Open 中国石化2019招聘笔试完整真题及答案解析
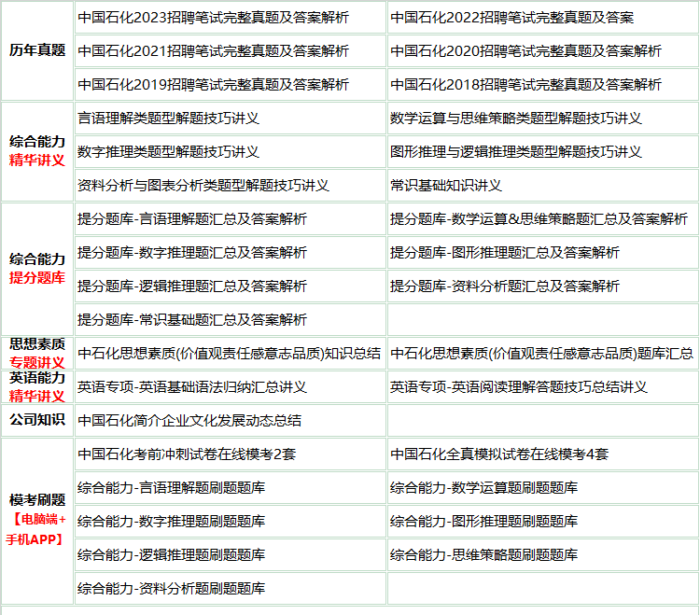Screen dimensions: 700x615 (x=213, y=84)
